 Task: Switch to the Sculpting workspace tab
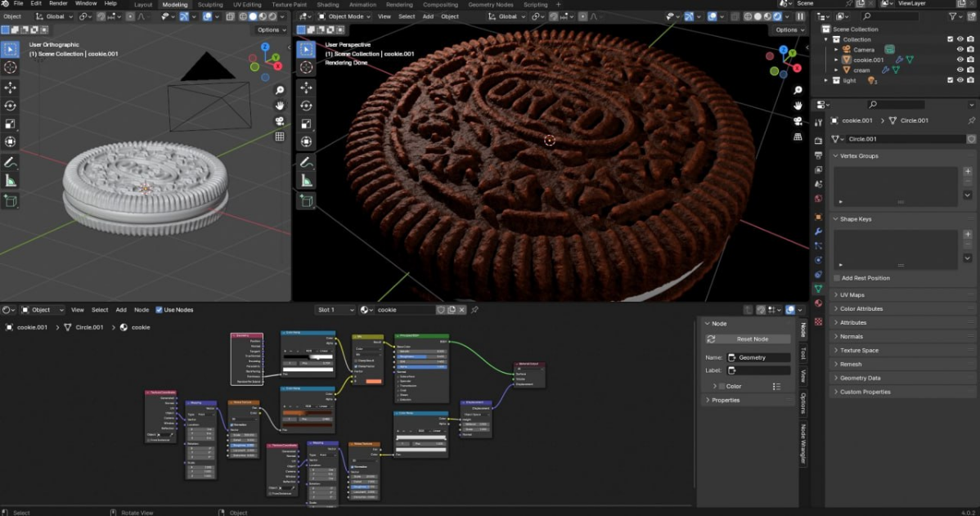tap(210, 4)
